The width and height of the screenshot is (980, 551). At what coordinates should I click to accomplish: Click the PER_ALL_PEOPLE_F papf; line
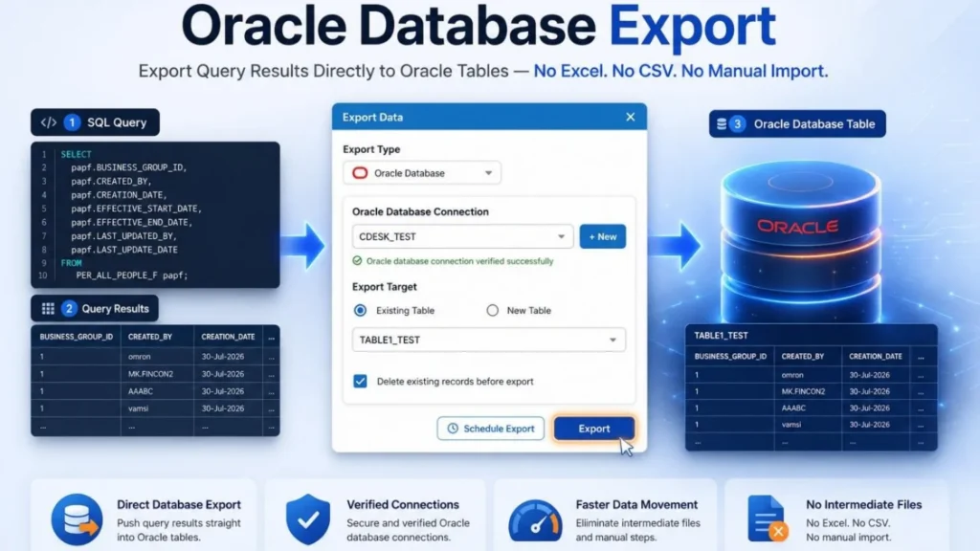click(x=132, y=275)
